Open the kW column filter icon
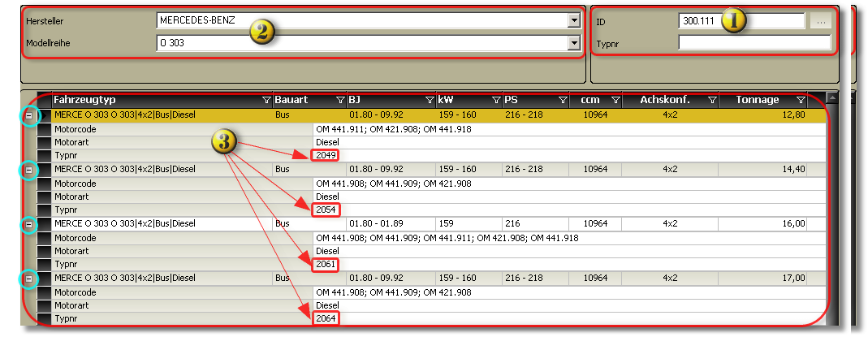Image resolution: width=868 pixels, height=337 pixels. 496,100
